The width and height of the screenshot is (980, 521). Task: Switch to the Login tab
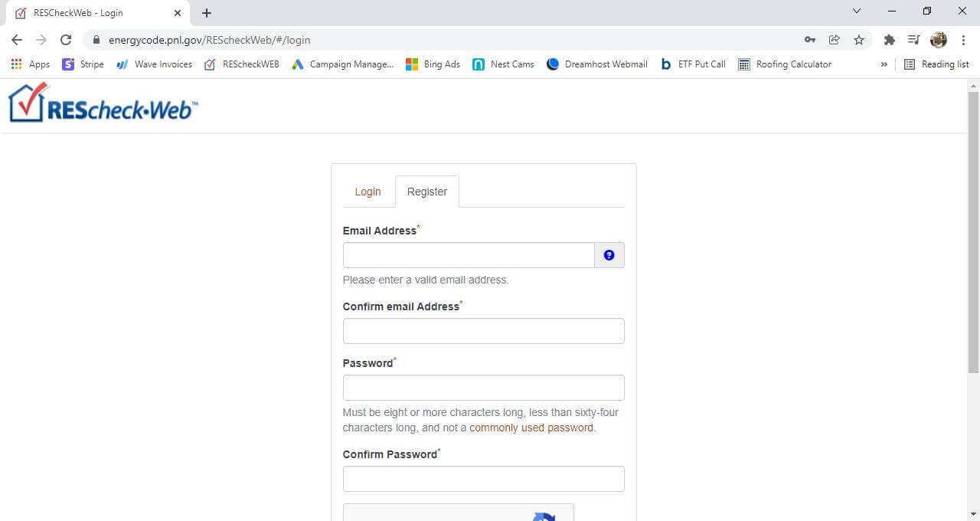367,192
